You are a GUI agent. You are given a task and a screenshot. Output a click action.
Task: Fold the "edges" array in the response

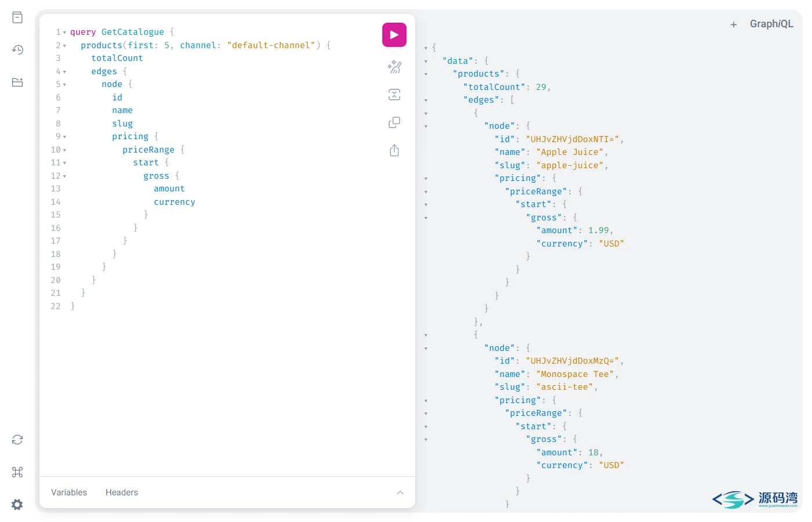(x=426, y=100)
